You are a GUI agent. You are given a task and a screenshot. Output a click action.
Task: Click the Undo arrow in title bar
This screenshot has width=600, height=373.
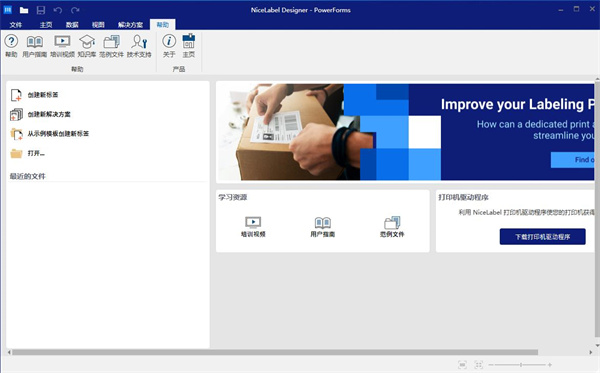click(x=58, y=10)
